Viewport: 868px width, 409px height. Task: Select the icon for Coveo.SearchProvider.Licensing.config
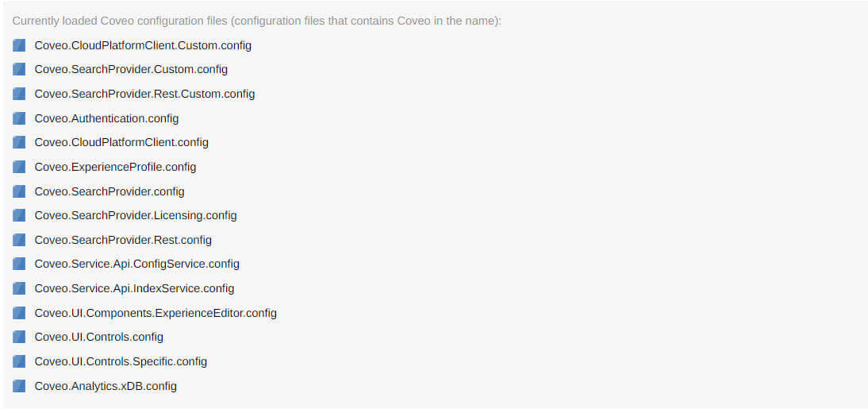[19, 215]
